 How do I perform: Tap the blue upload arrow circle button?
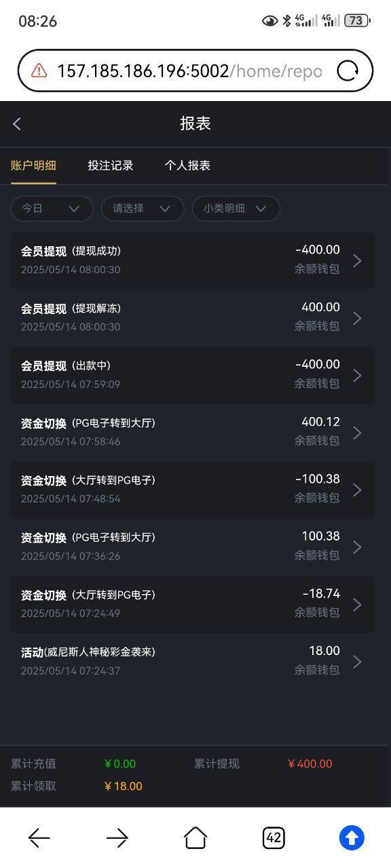352,838
